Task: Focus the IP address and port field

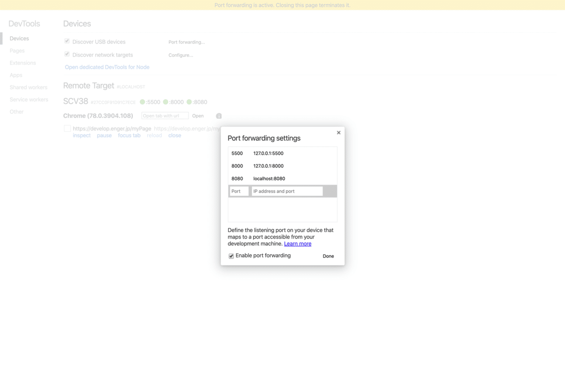Action: pos(287,191)
